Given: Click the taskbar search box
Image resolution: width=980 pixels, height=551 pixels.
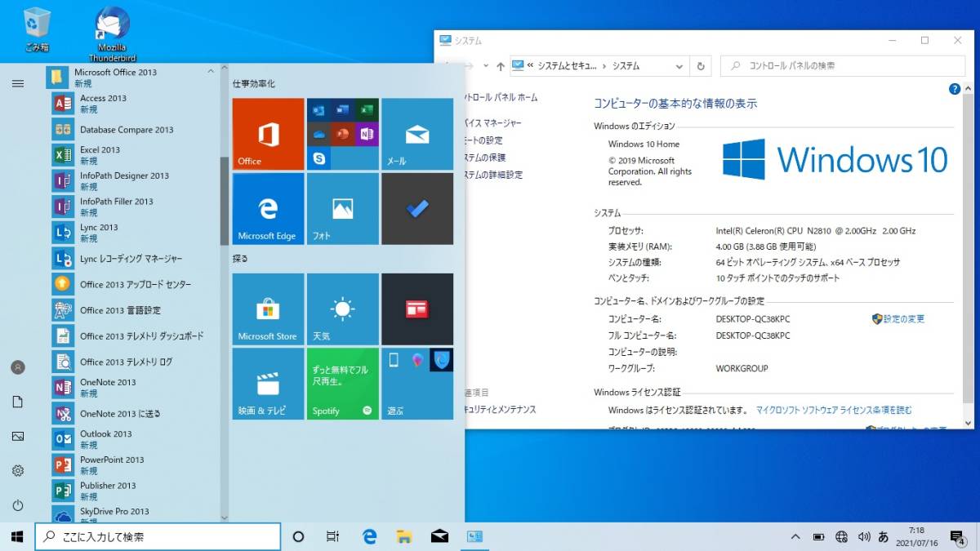Looking at the screenshot, I should pos(158,536).
